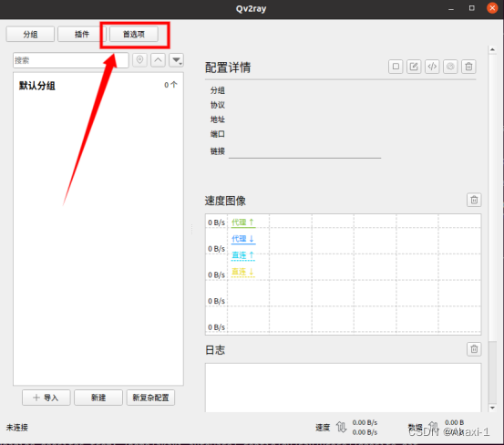Viewport: 504px width, 445px height.
Task: Click the speed up/down arrows icon
Action: (342, 428)
